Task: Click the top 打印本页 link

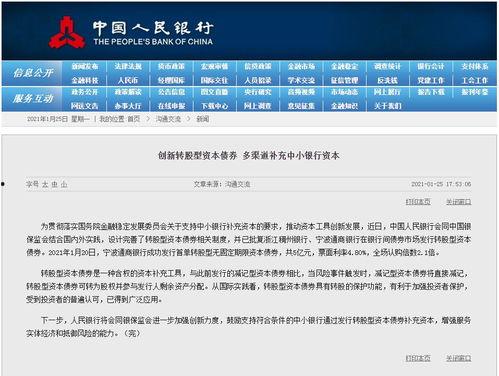Action: (x=418, y=202)
